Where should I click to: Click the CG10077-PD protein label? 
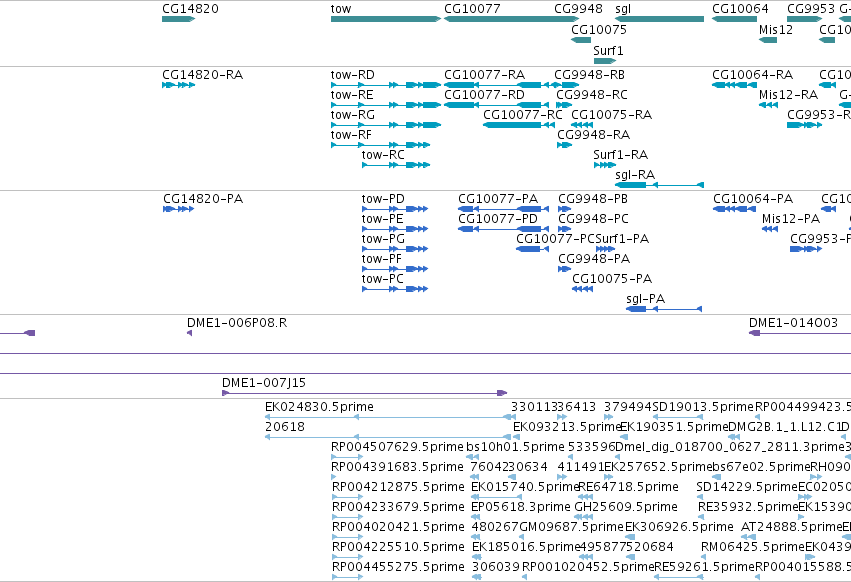pyautogui.click(x=498, y=219)
